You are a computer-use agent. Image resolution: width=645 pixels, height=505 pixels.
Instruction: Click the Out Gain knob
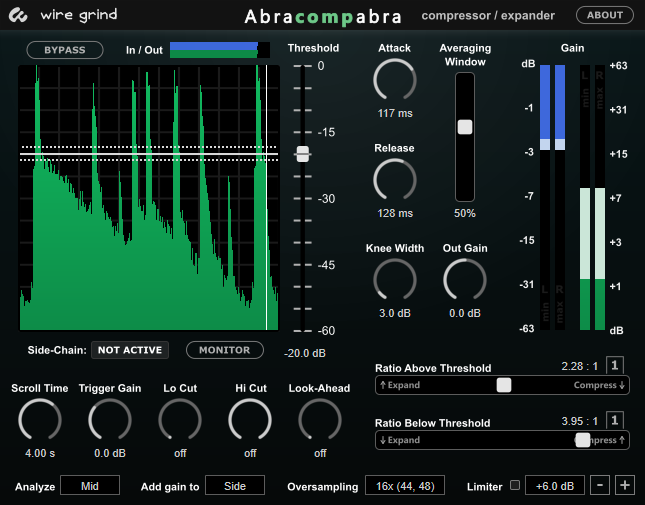pyautogui.click(x=465, y=280)
